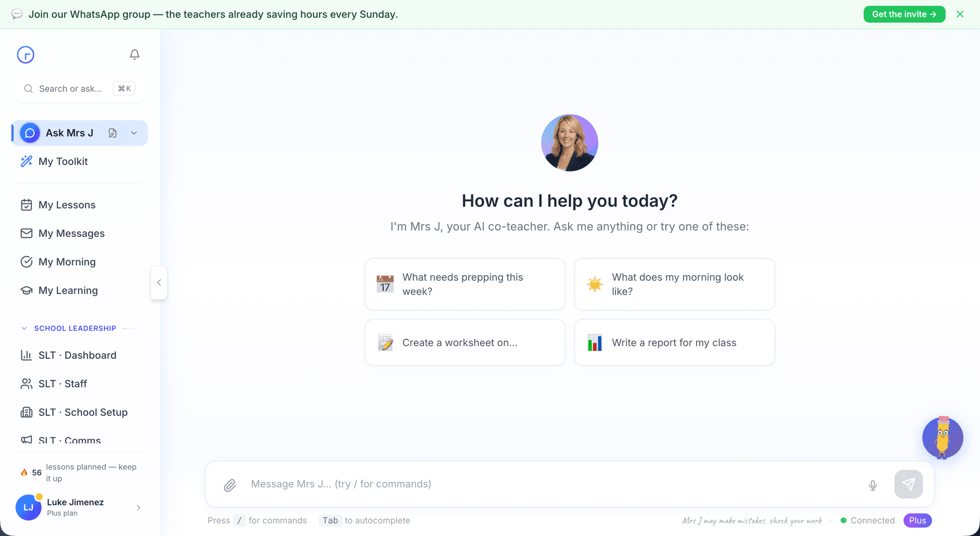
Task: Click the Connected status indicator
Action: point(868,521)
